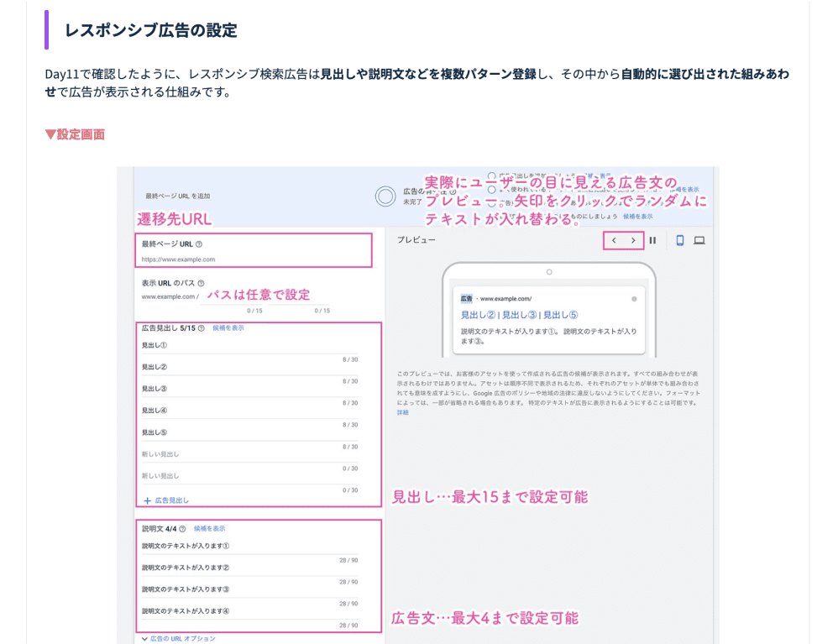Click 候補を表示 link next to 説明文
This screenshot has height=644, width=838.
pyautogui.click(x=209, y=529)
